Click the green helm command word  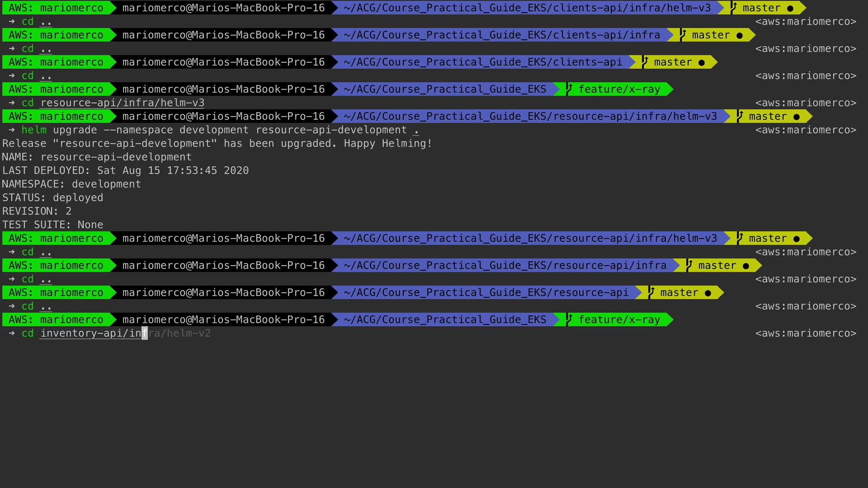pyautogui.click(x=34, y=130)
